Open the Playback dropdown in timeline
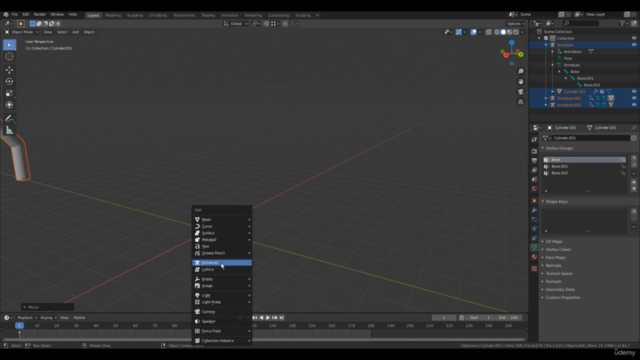The width and height of the screenshot is (640, 360). pos(27,318)
